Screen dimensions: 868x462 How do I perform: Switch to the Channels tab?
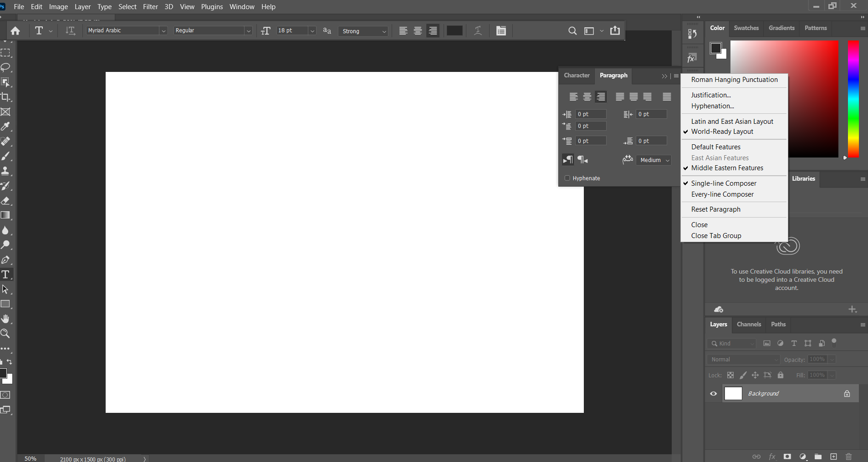[x=749, y=325]
